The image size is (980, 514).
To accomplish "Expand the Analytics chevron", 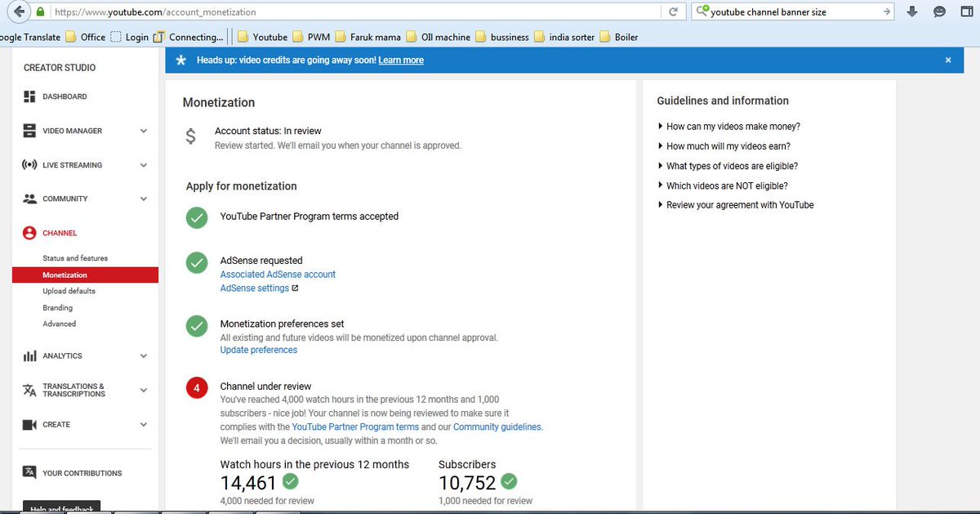I will click(144, 356).
